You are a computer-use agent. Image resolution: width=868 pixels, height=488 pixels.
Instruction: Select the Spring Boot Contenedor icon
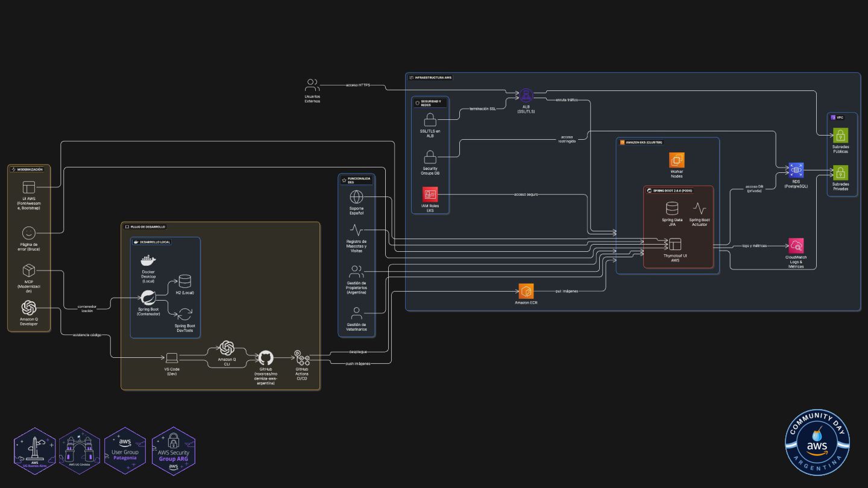148,298
